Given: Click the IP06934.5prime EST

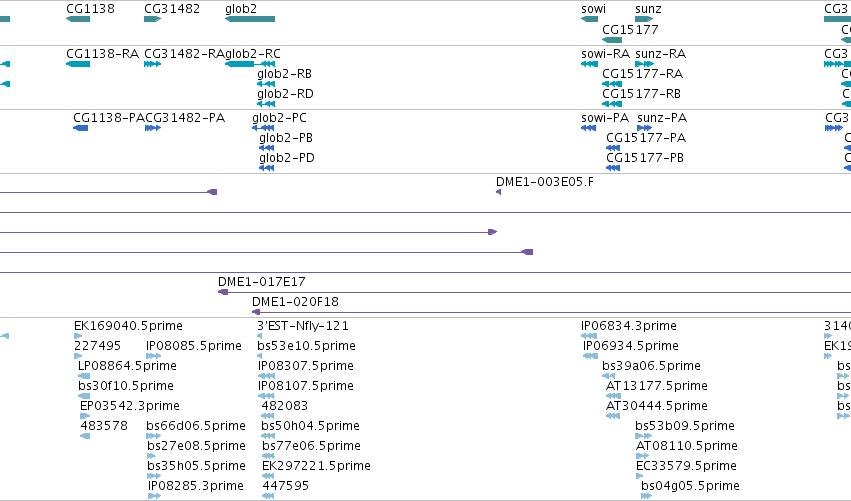Looking at the screenshot, I should (590, 357).
